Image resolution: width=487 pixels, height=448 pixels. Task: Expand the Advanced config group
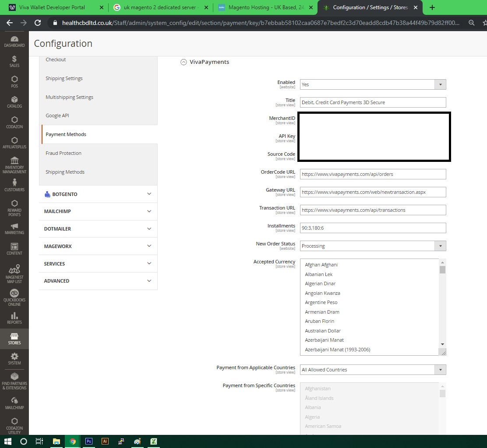pyautogui.click(x=98, y=281)
